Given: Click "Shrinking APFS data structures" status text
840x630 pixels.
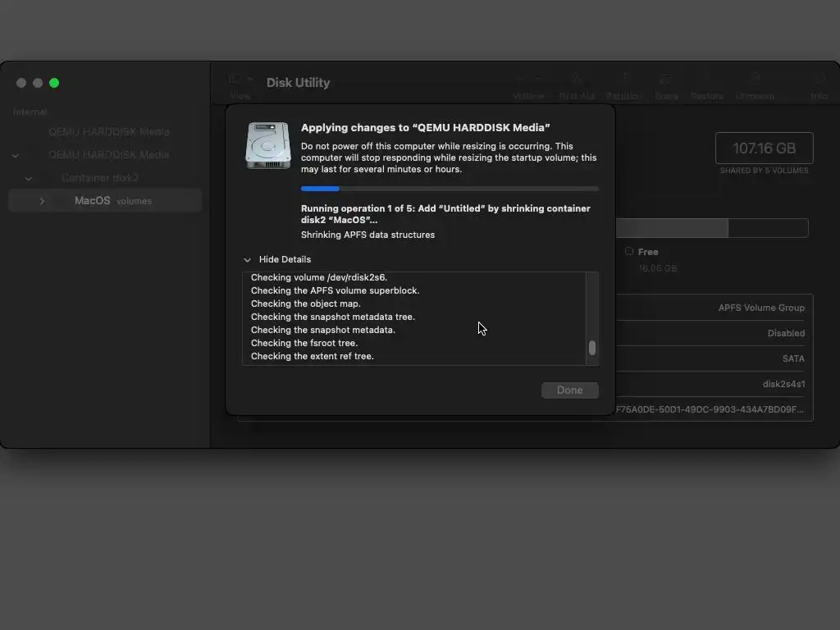Looking at the screenshot, I should tap(367, 235).
